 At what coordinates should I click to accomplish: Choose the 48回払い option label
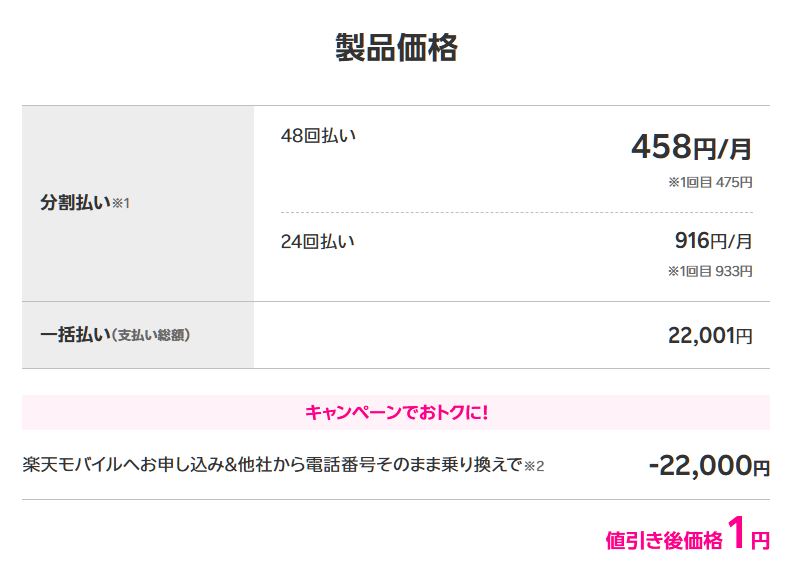click(318, 136)
